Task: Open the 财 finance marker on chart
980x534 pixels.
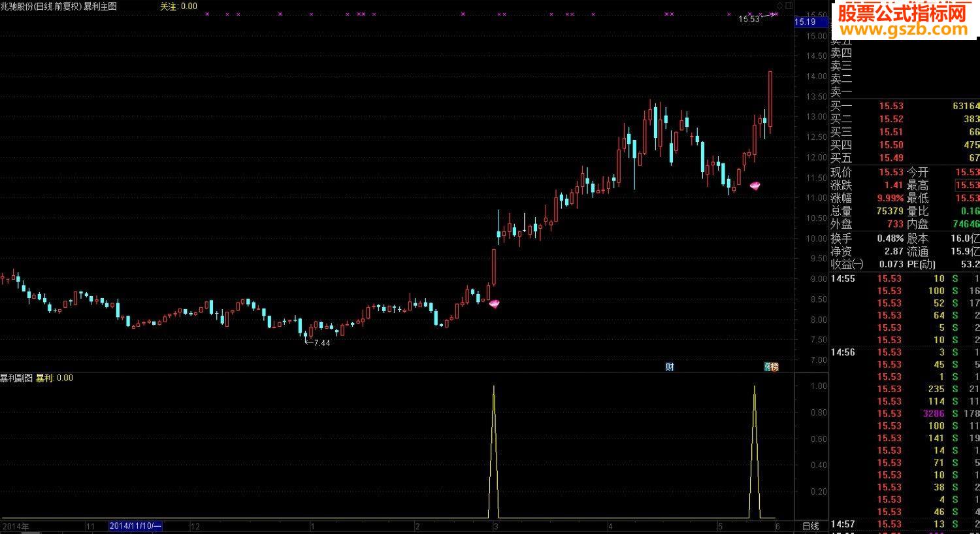Action: (670, 367)
